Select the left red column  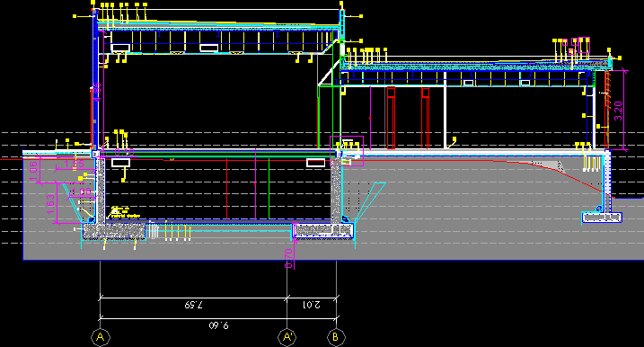[391, 118]
